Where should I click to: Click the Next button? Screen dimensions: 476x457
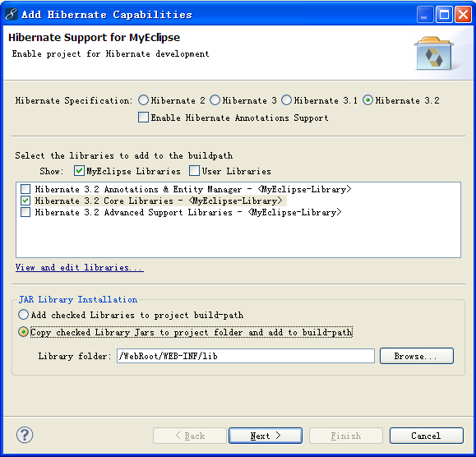tap(266, 436)
